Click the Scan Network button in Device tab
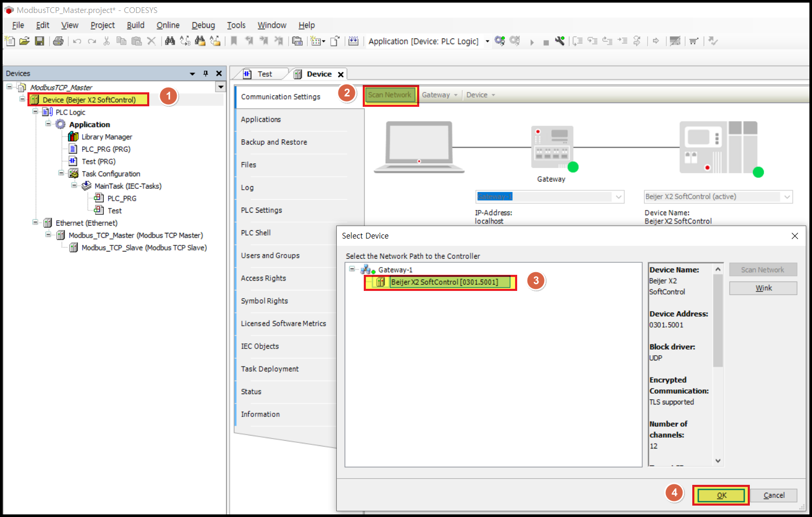This screenshot has height=517, width=812. (390, 95)
